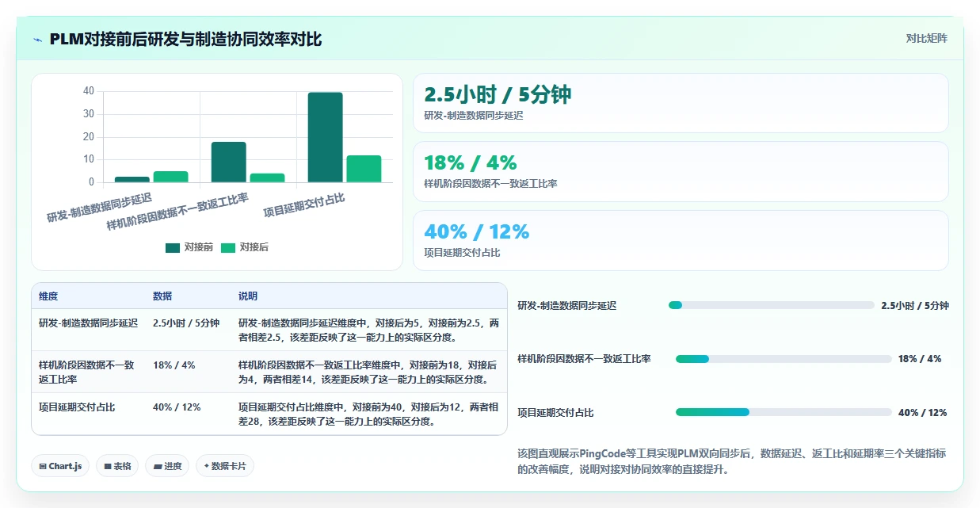Viewport: 980px width, 508px height.
Task: Click progress bar for 项目延期交付占比
Action: [784, 412]
